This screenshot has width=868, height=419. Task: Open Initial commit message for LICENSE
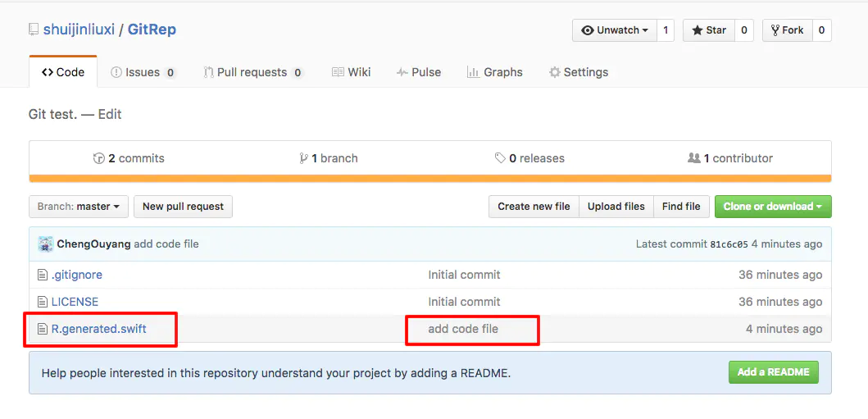(464, 303)
